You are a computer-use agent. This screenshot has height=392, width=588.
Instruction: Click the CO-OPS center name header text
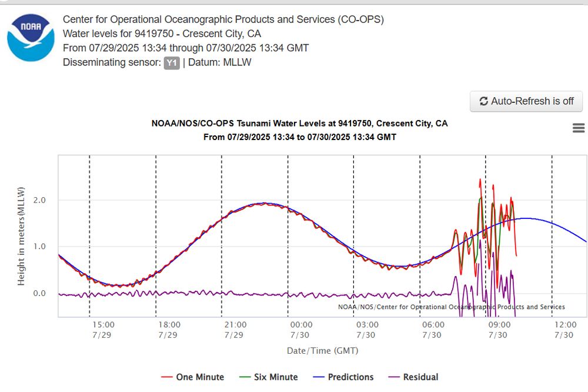[x=223, y=19]
